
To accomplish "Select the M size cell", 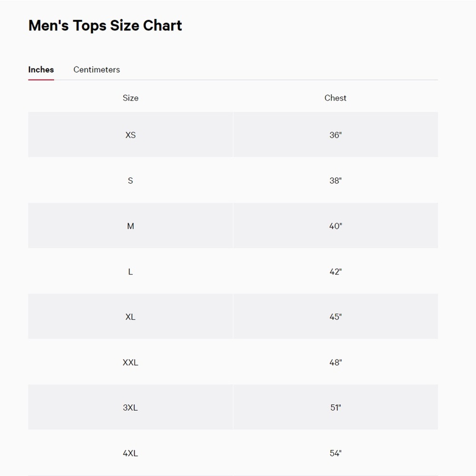I will pos(130,226).
